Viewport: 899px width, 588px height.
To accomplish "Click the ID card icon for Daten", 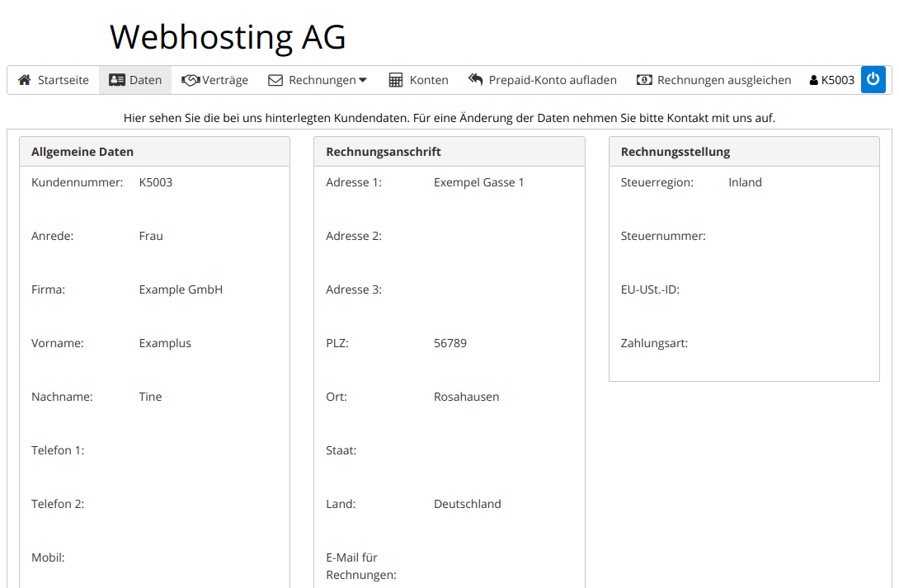I will click(x=117, y=80).
